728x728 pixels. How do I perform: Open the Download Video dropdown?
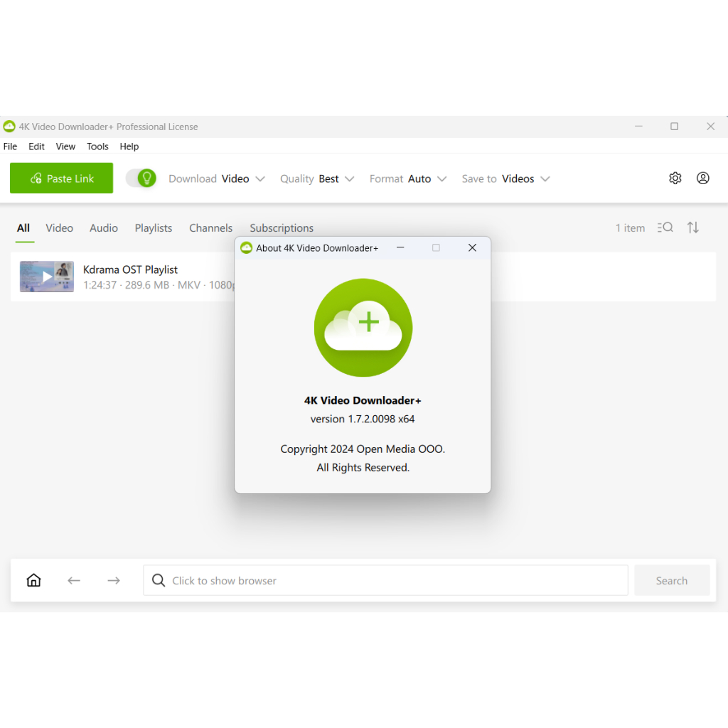tap(217, 178)
